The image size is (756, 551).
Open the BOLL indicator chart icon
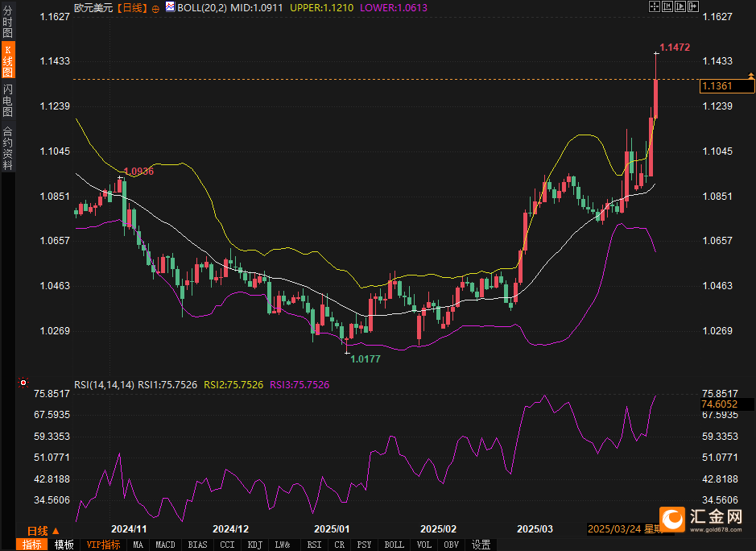point(170,6)
